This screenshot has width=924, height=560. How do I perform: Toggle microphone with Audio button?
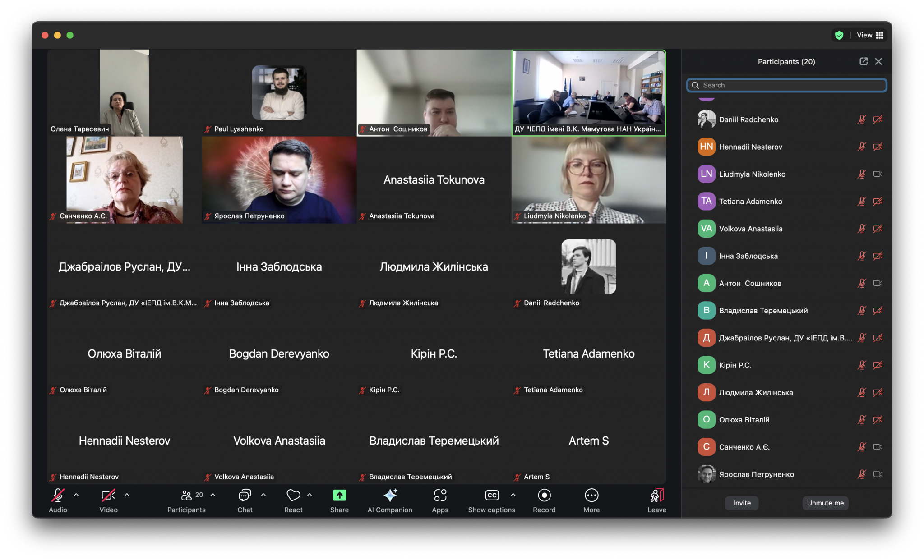(58, 496)
